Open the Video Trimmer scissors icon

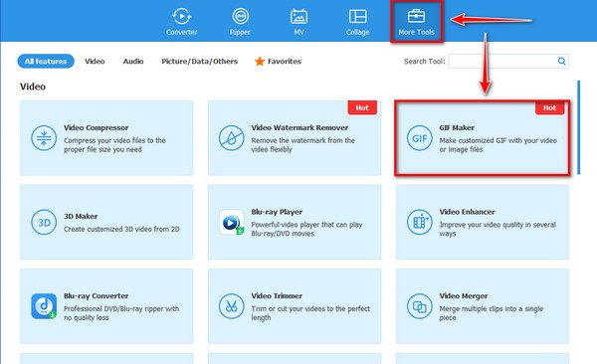tap(232, 306)
